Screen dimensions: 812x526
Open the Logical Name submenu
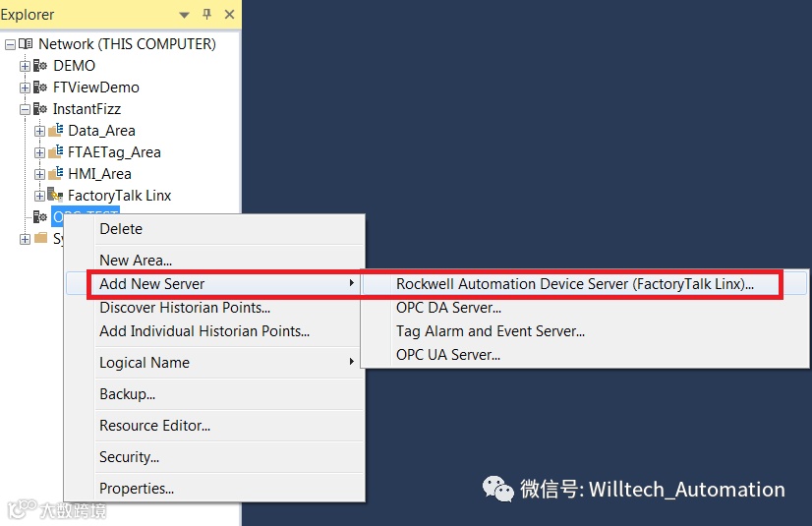214,363
